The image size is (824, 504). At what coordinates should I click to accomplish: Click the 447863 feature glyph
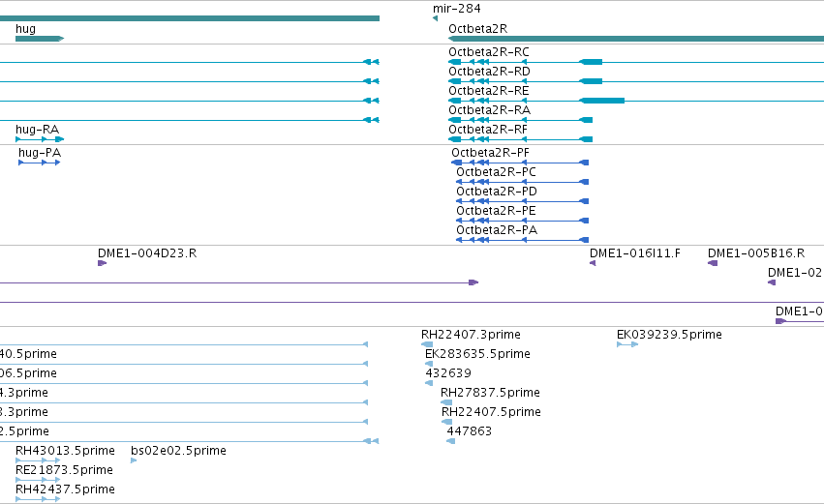click(450, 441)
